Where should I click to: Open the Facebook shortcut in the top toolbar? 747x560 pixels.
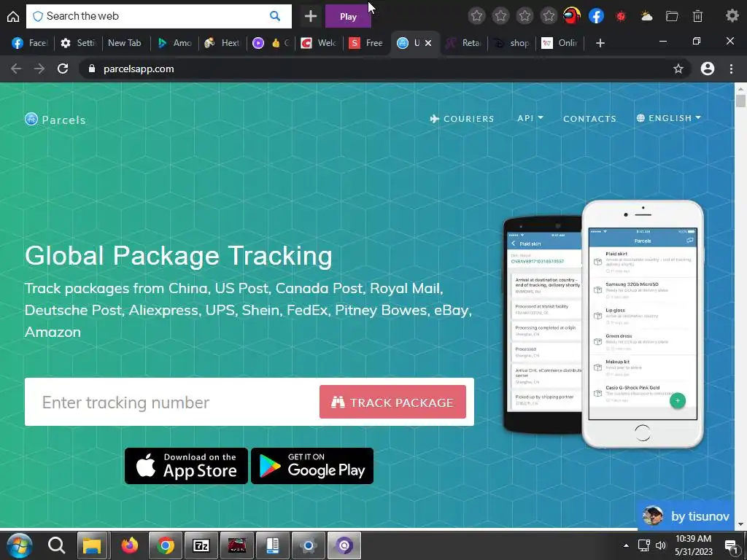coord(596,16)
